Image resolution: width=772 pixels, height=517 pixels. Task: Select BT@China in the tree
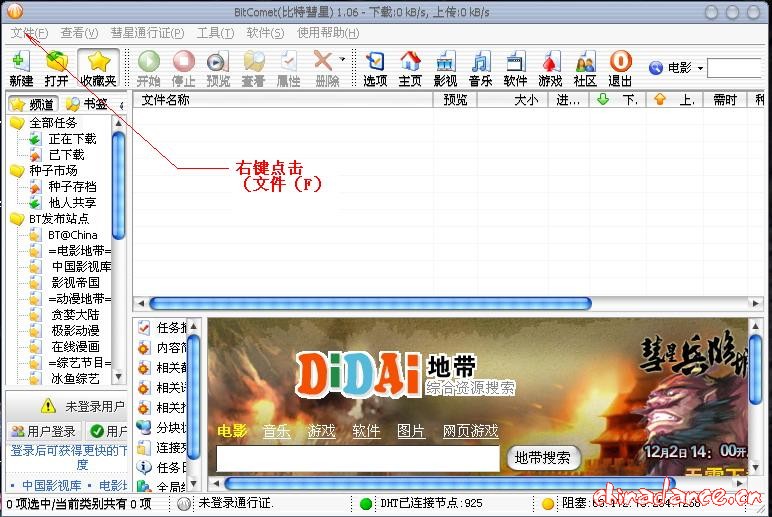tap(73, 235)
